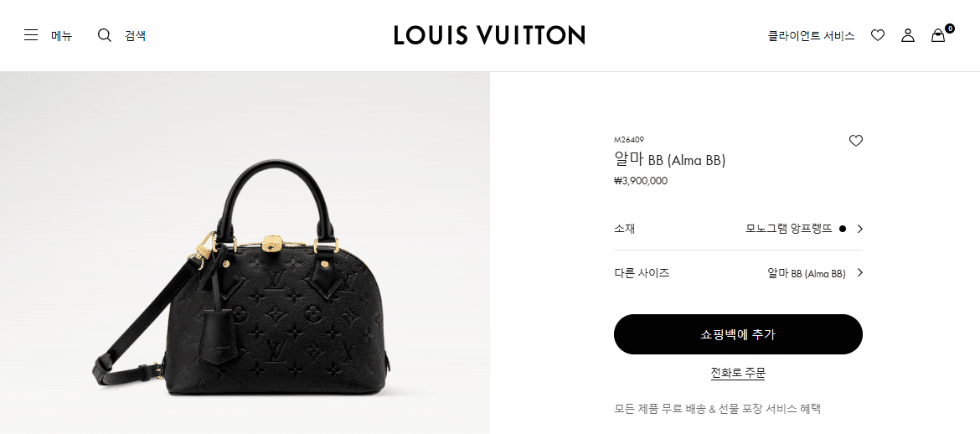Screen dimensions: 980x434
Task: Click the cart item count badge
Action: click(949, 28)
